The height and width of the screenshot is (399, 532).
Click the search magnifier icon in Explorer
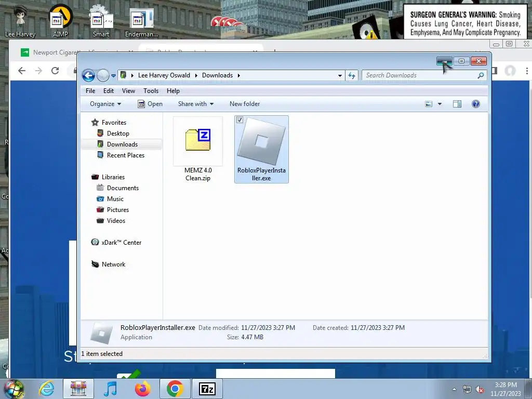pyautogui.click(x=481, y=75)
